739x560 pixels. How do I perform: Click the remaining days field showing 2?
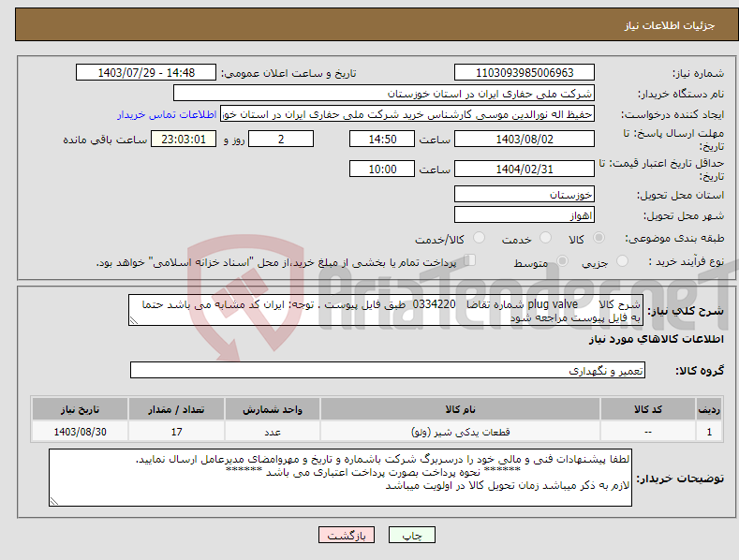coord(281,139)
